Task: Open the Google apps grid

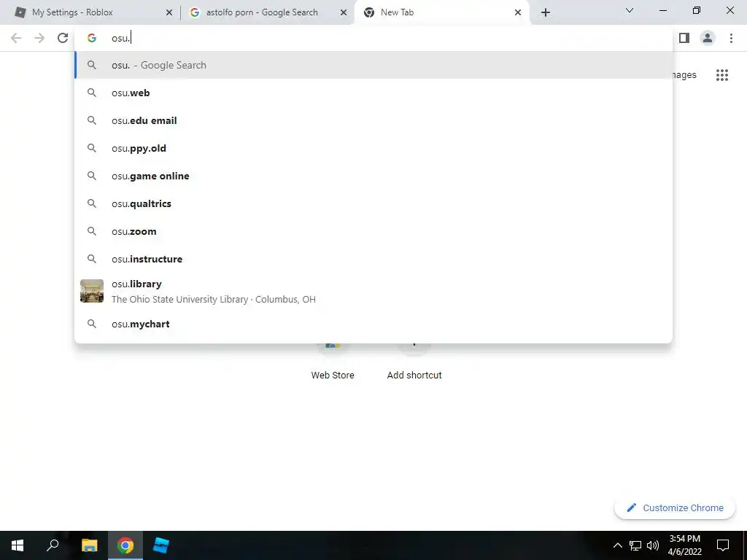Action: pos(722,75)
